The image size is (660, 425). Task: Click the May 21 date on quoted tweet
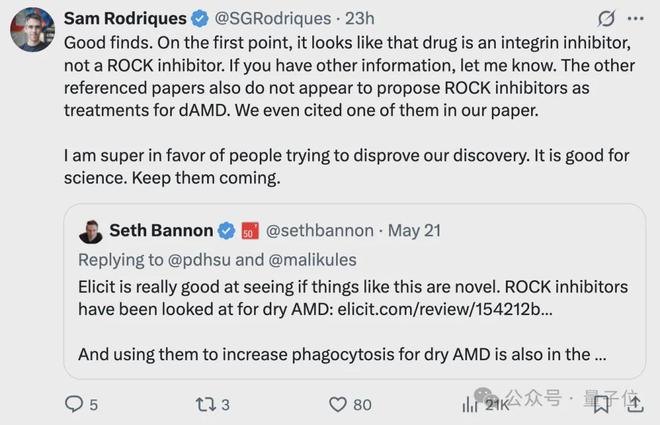(x=415, y=231)
